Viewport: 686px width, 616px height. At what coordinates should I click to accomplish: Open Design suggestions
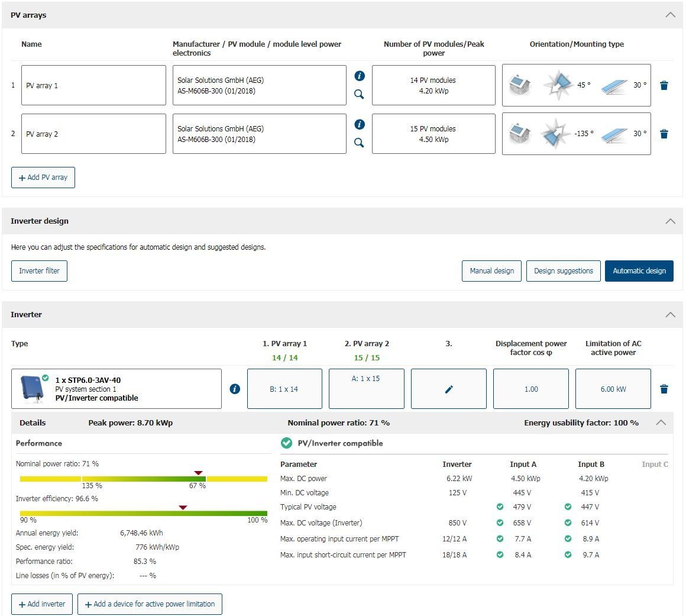tap(563, 271)
